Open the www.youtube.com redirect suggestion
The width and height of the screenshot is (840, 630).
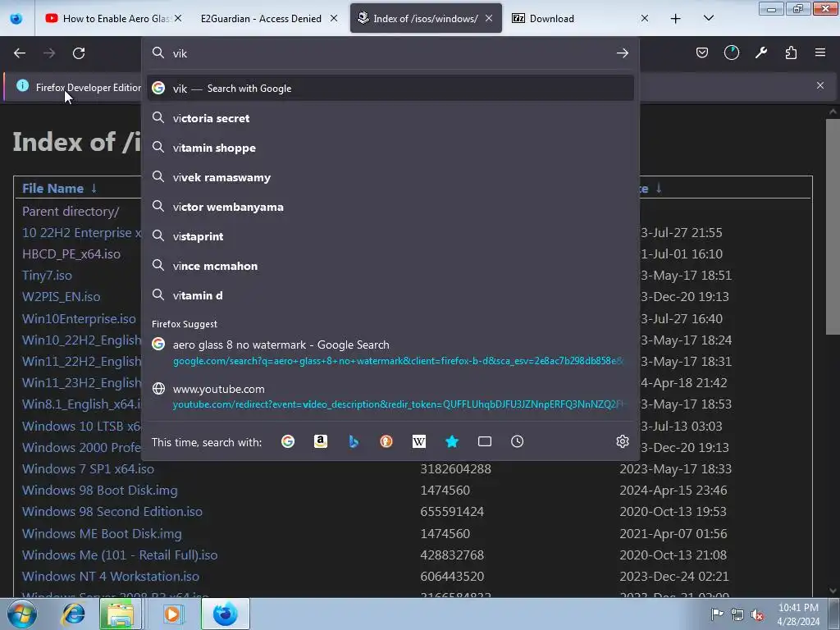(x=390, y=396)
